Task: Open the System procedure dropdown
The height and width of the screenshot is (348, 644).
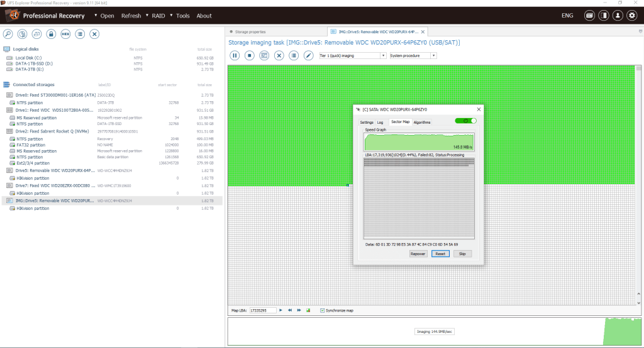Action: 413,55
